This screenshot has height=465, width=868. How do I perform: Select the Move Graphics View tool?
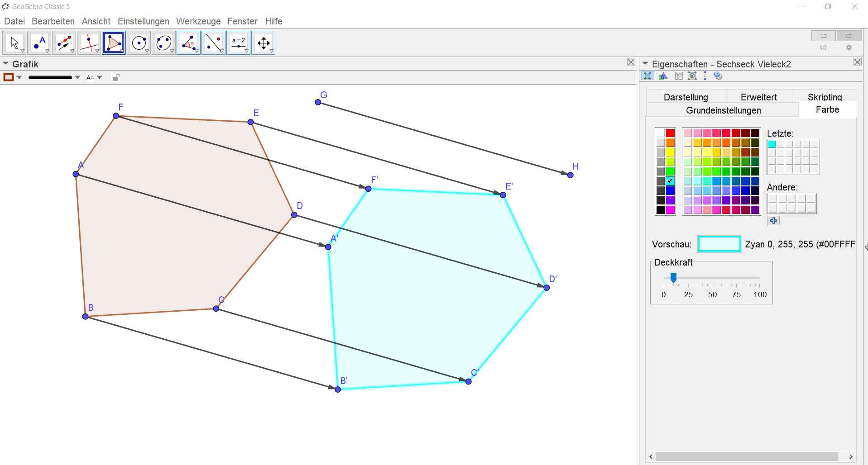[x=263, y=43]
